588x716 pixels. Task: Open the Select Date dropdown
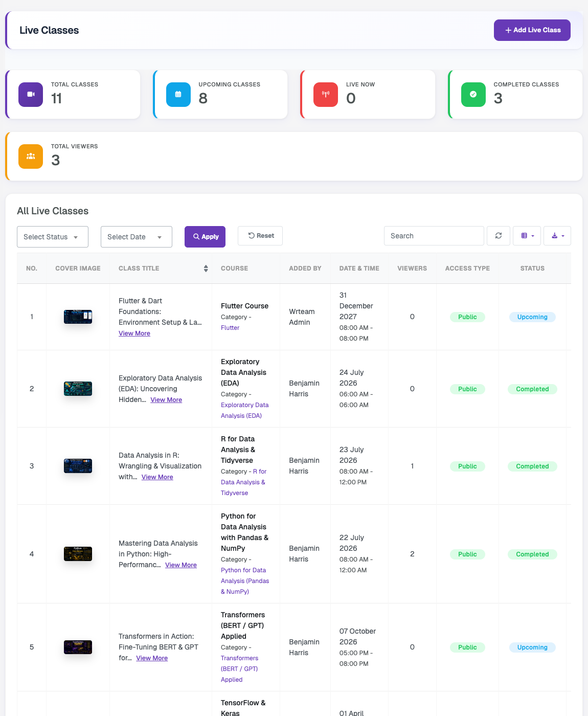pyautogui.click(x=137, y=237)
